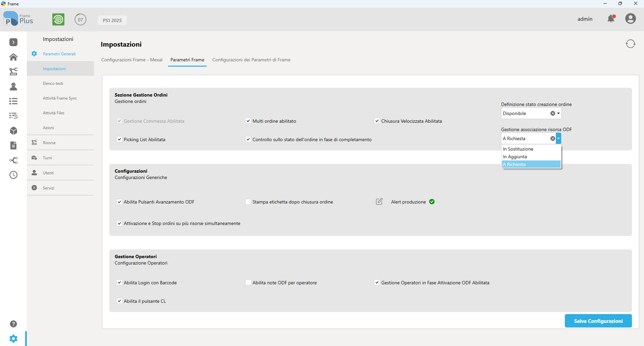
Task: Open Parametri Generali section
Action: (60, 54)
